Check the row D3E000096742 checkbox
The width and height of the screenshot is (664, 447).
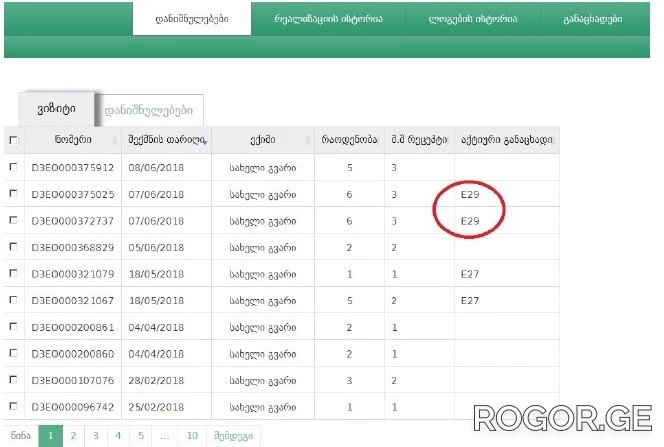coord(14,406)
